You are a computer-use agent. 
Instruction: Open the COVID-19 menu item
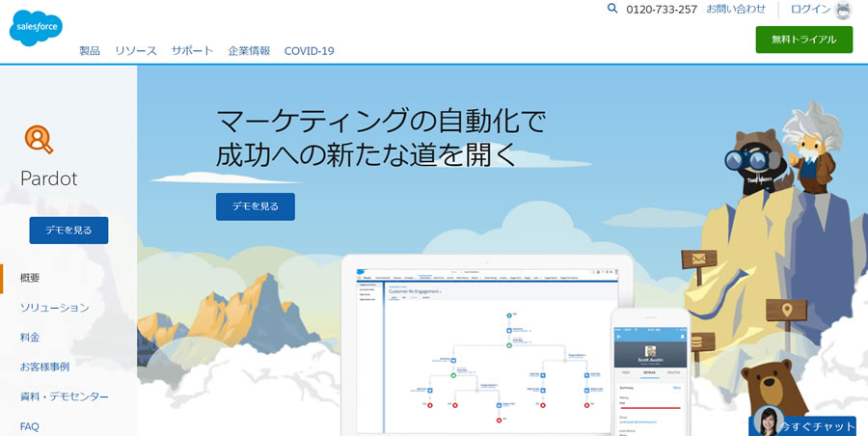(309, 50)
